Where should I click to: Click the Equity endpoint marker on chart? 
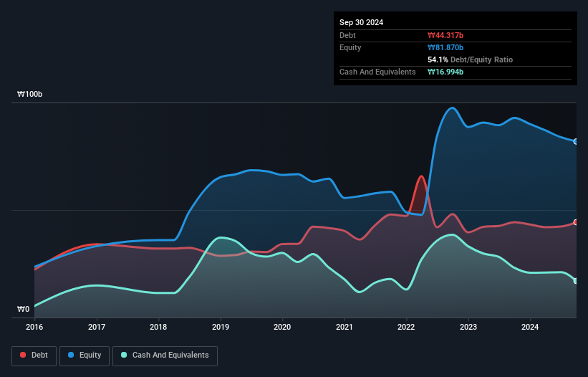click(576, 141)
